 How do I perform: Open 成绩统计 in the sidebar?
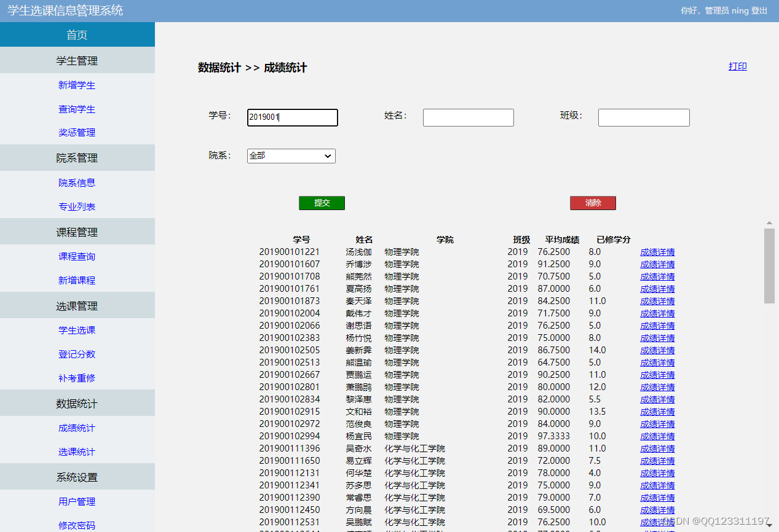pyautogui.click(x=77, y=428)
